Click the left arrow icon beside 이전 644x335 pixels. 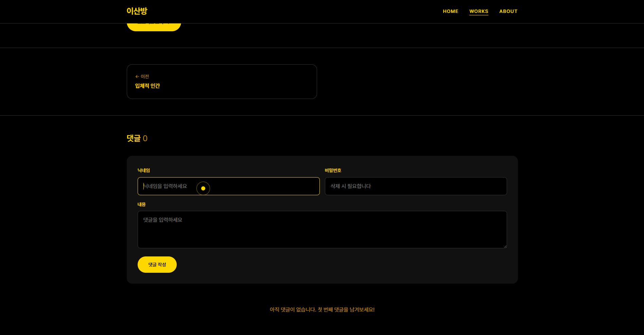pos(137,77)
